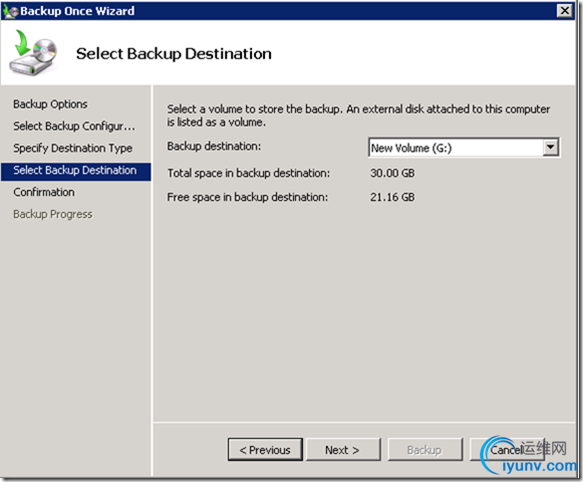Click the Backup Once Wizard title bar icon

[10, 11]
